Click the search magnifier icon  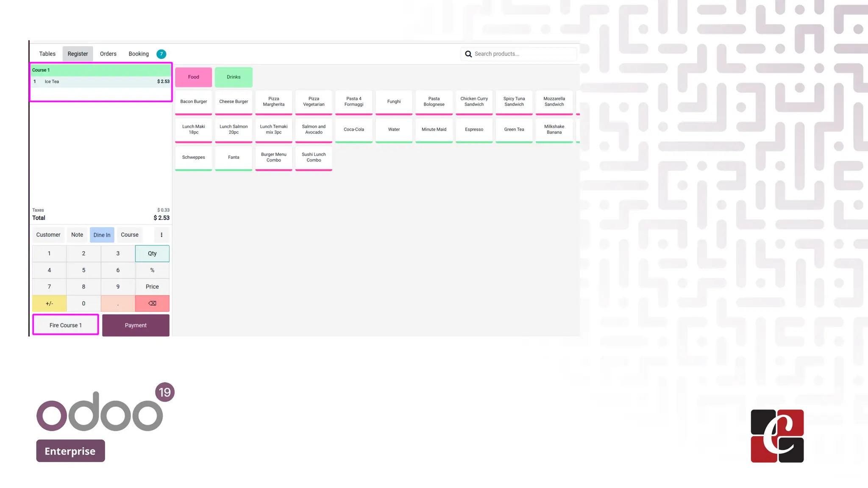click(x=468, y=54)
